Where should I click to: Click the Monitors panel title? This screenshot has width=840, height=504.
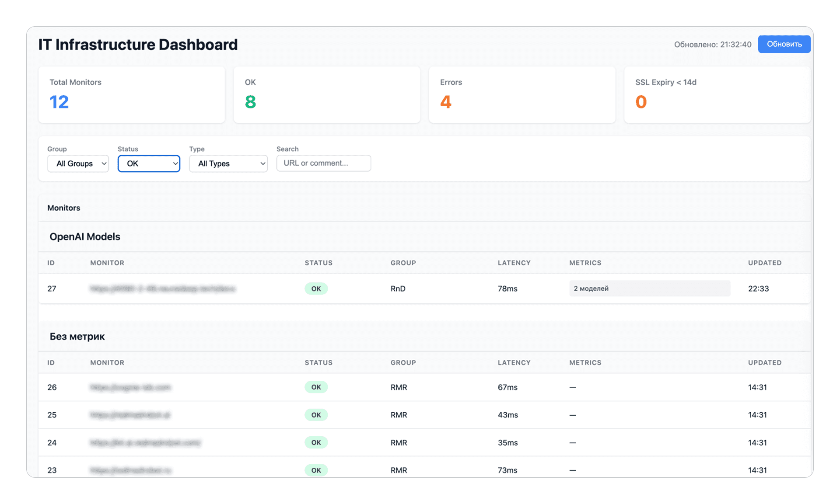point(64,208)
